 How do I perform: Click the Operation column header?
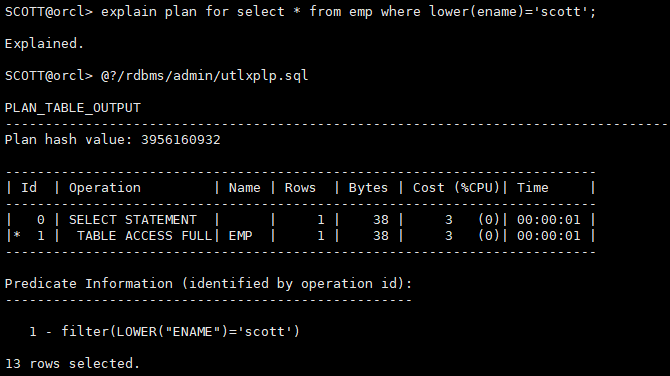point(105,188)
